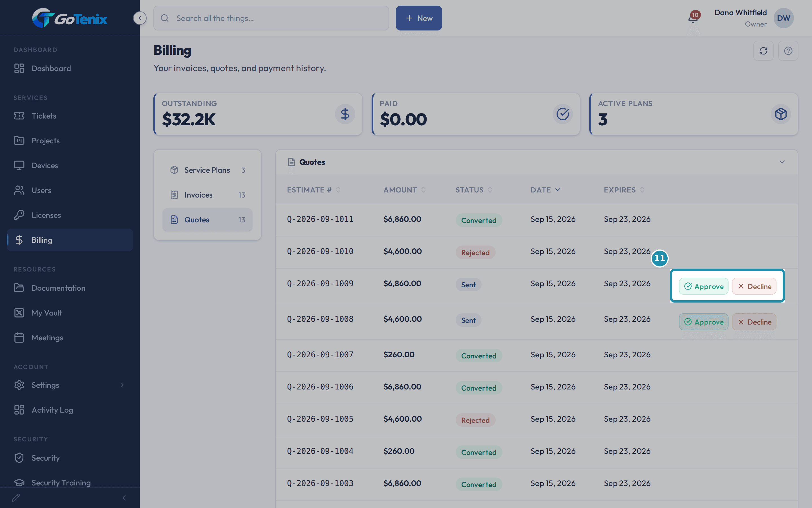Open Licenses in the sidebar
812x508 pixels.
(x=70, y=215)
